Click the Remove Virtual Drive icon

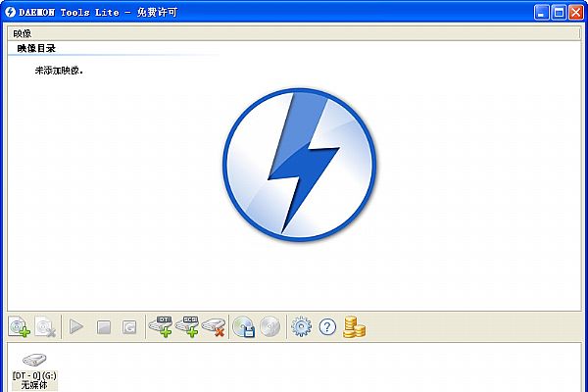point(214,327)
